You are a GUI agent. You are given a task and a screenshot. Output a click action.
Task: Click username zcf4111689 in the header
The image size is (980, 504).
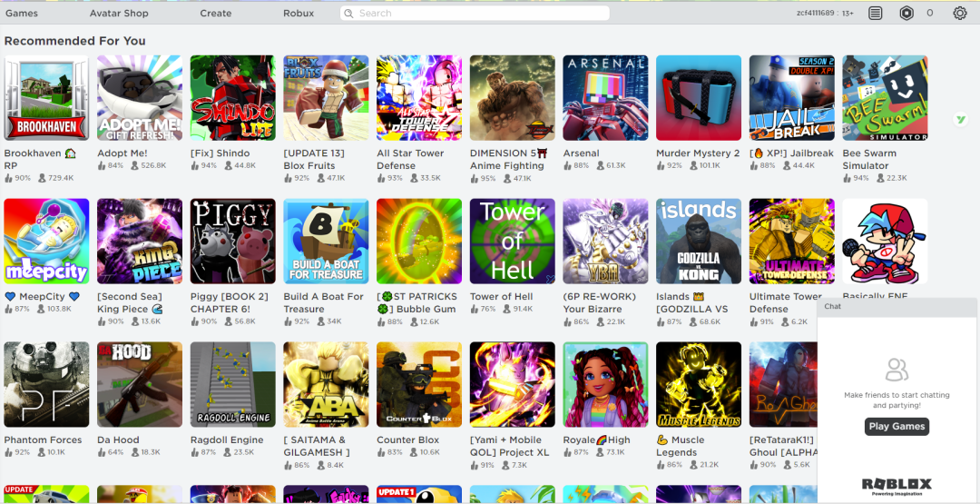(817, 13)
